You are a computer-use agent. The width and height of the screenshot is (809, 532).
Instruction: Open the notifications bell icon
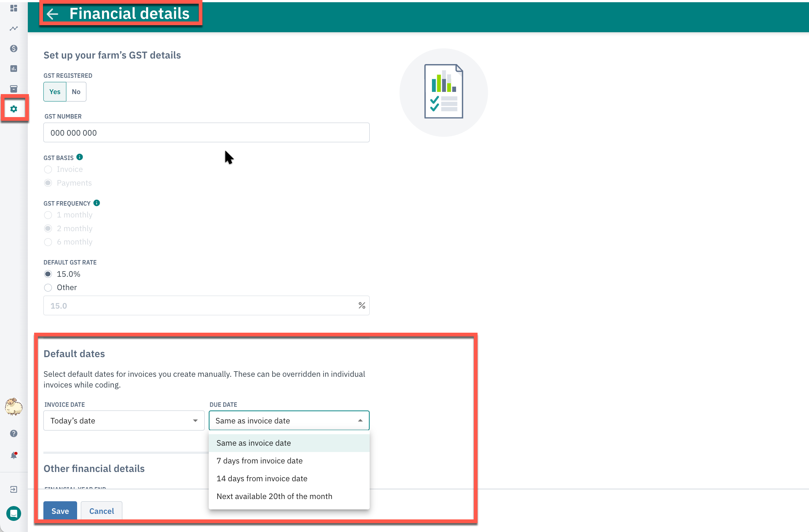click(14, 455)
